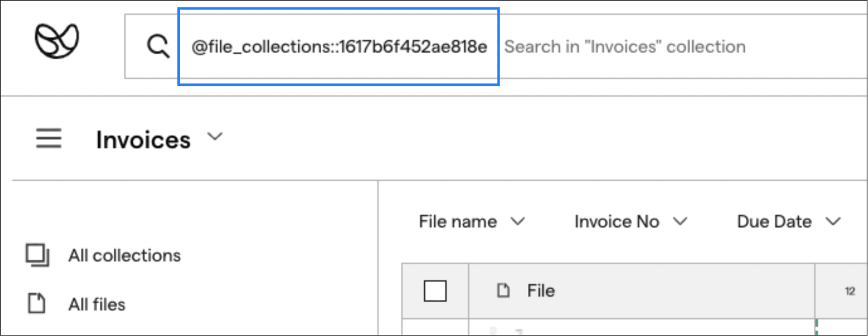868x336 pixels.
Task: Click the chevron beside File name
Action: tap(518, 221)
